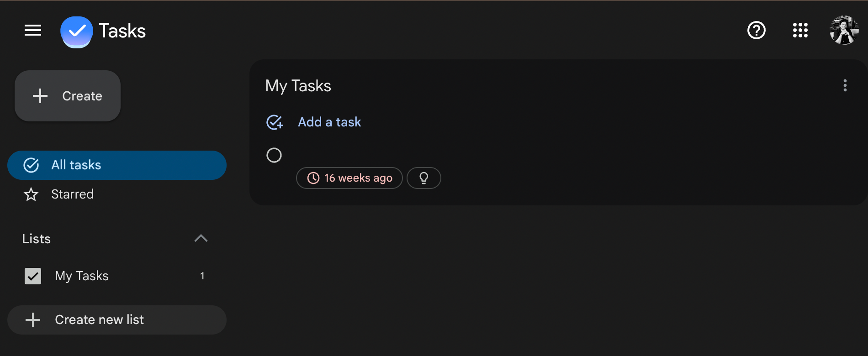The image size is (868, 356).
Task: Uncheck the My Tasks list checkbox
Action: coord(33,276)
